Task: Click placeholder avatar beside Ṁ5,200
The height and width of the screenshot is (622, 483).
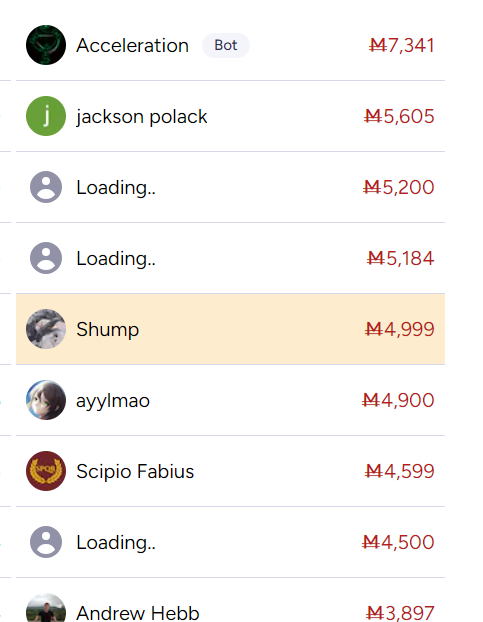Action: tap(46, 187)
